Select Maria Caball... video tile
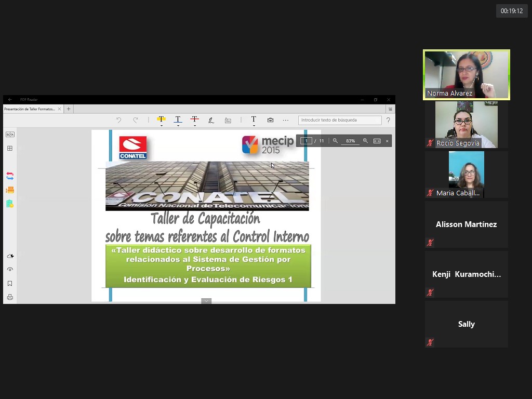 467,175
